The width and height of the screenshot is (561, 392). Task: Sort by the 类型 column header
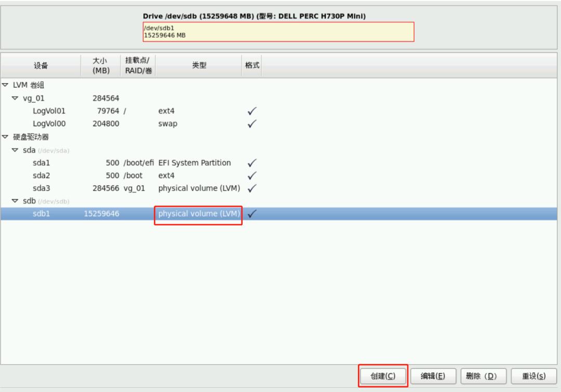tap(199, 65)
